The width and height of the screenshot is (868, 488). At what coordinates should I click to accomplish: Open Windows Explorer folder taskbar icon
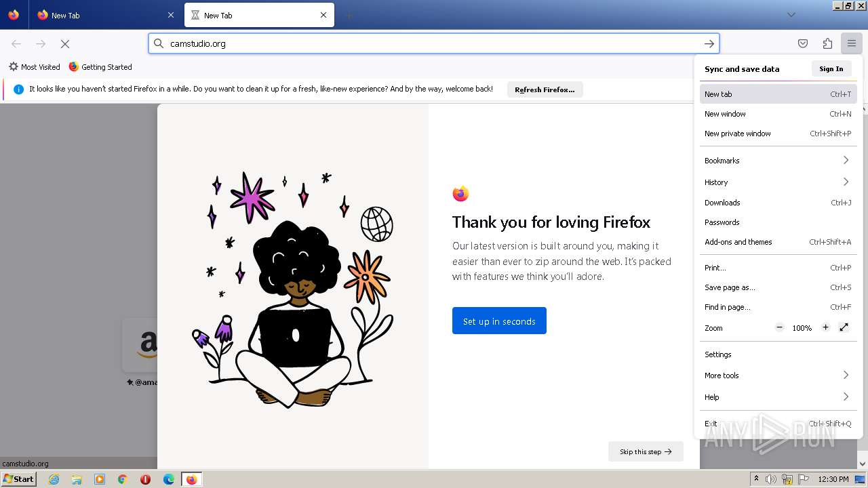pos(77,479)
